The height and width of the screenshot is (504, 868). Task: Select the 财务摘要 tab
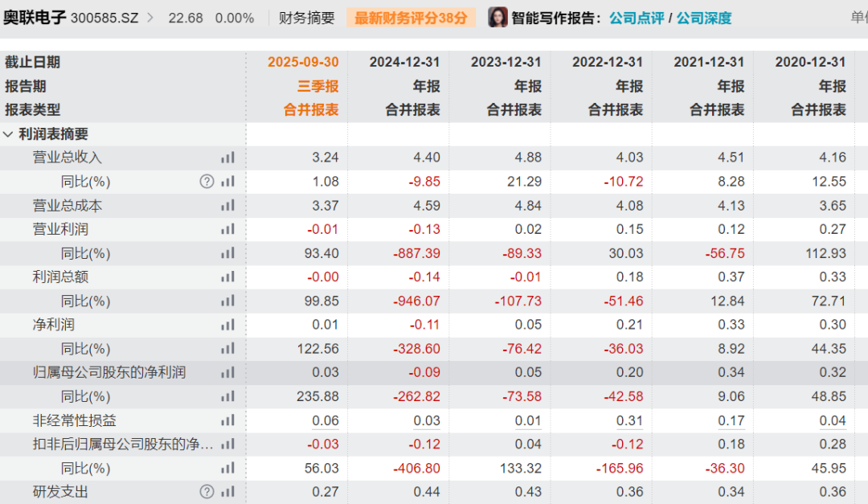[307, 18]
